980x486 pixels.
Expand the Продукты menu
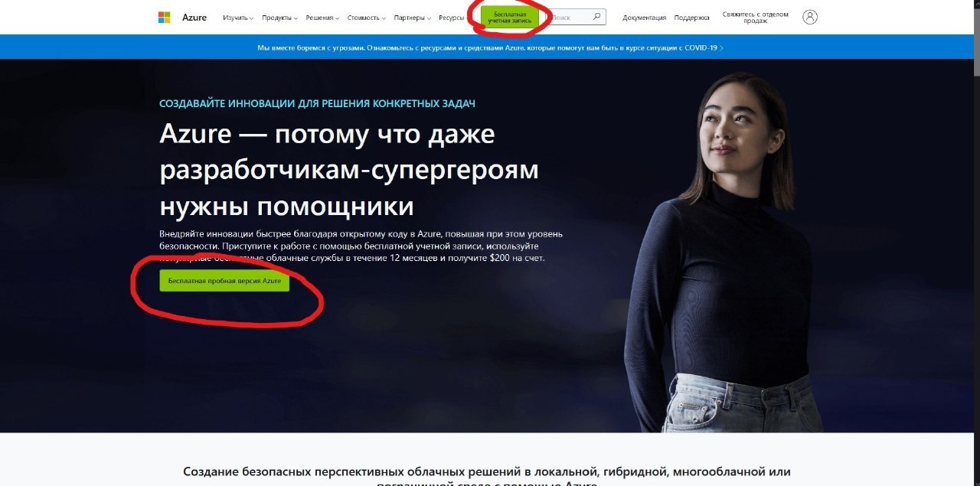(x=279, y=18)
